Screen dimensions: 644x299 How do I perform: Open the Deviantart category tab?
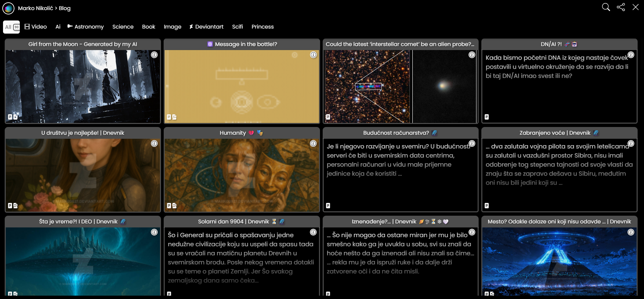pos(206,27)
